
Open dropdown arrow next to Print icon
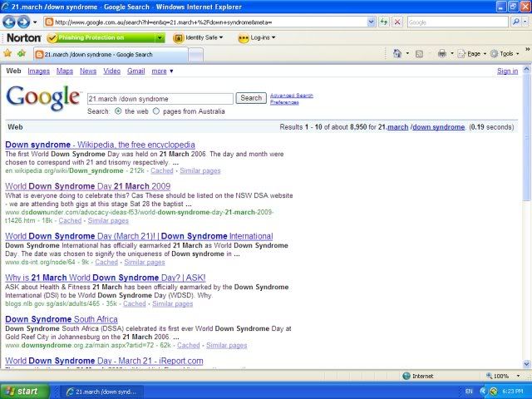pos(452,53)
